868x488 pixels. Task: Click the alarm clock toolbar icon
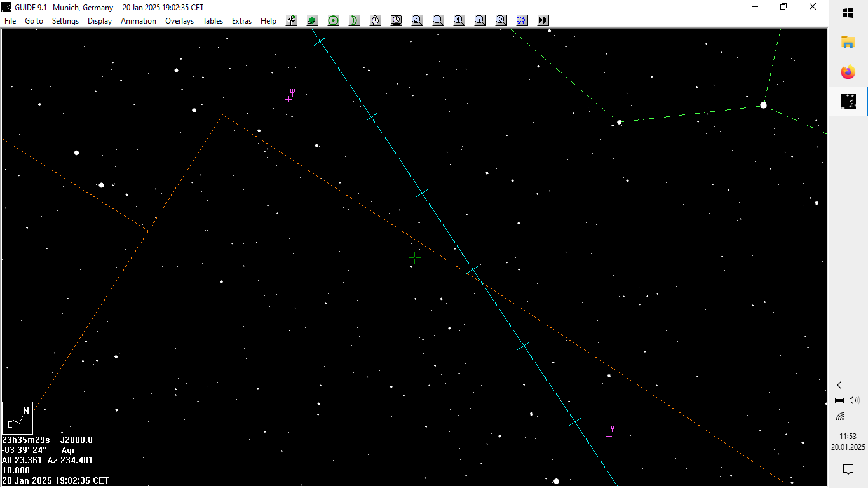(376, 20)
